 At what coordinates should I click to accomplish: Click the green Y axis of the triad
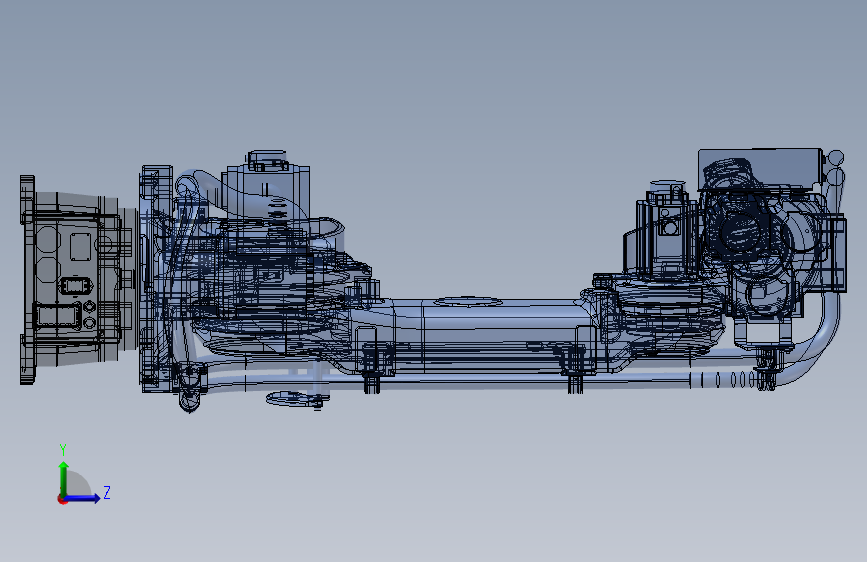64,478
